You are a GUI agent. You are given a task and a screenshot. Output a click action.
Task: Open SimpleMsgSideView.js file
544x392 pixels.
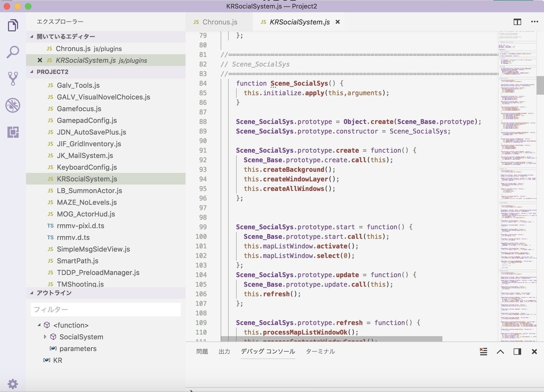(x=106, y=249)
